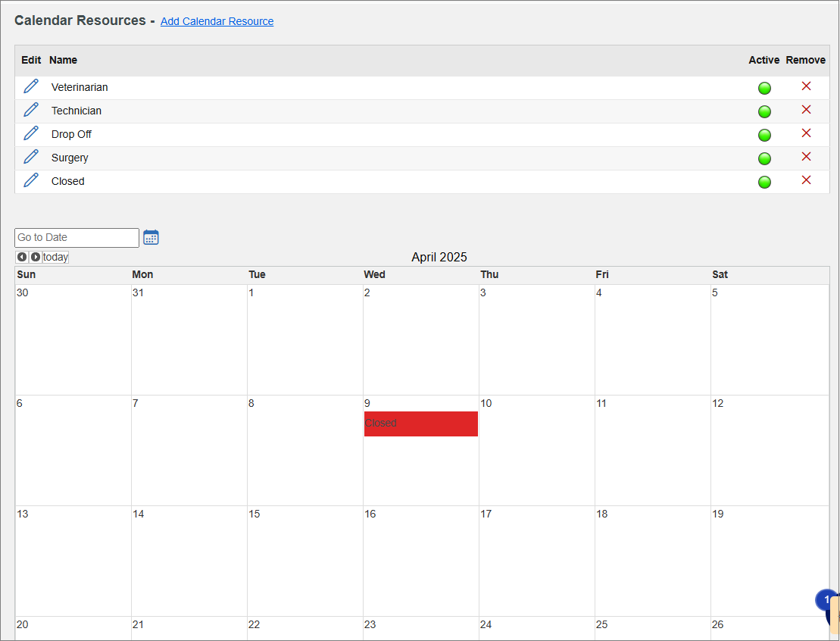
Task: Remove the Veterinarian resource with red X
Action: click(x=806, y=86)
